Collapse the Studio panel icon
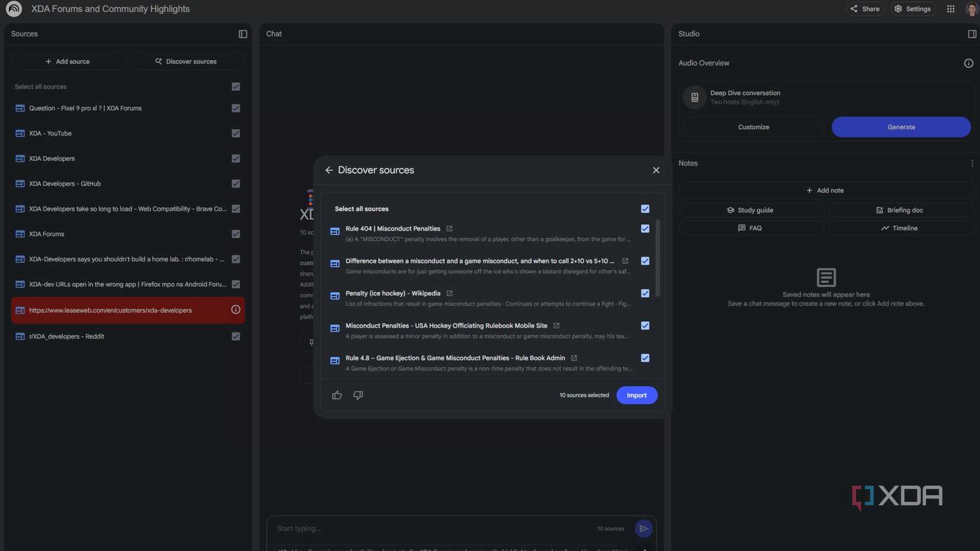 tap(972, 34)
